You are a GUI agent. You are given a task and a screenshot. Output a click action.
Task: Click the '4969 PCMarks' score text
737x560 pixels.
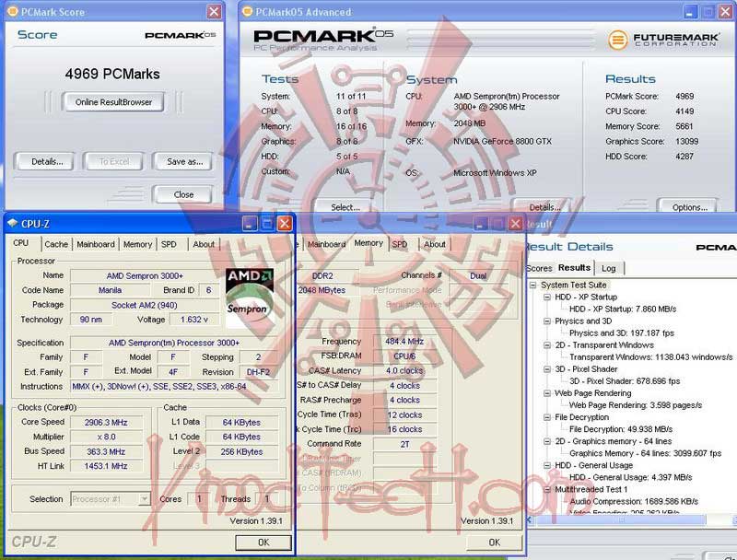click(112, 74)
